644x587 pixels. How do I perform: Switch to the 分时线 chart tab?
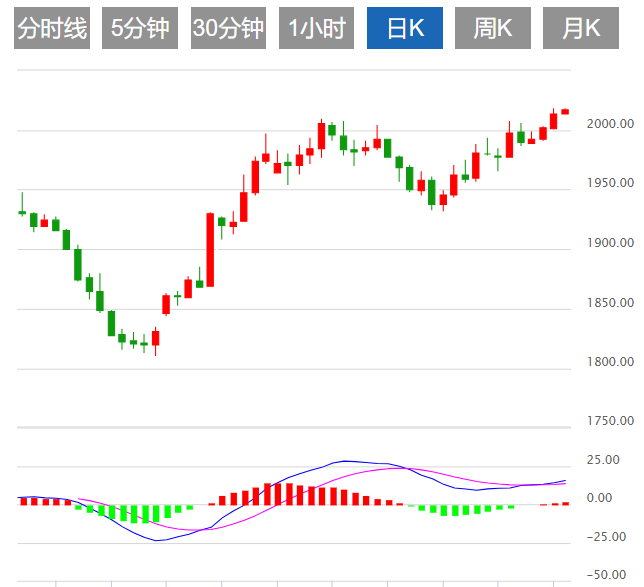click(x=52, y=28)
